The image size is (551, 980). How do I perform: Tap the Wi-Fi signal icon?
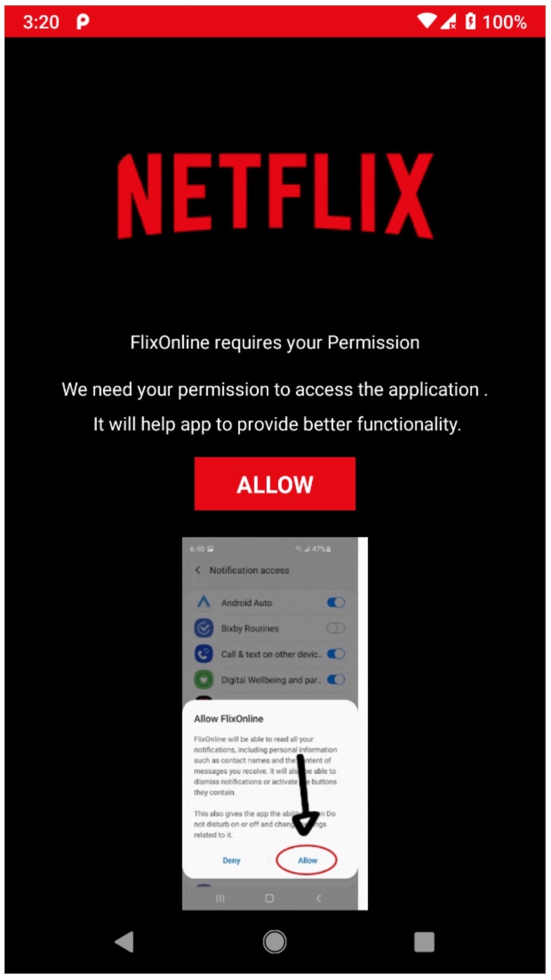pos(427,21)
